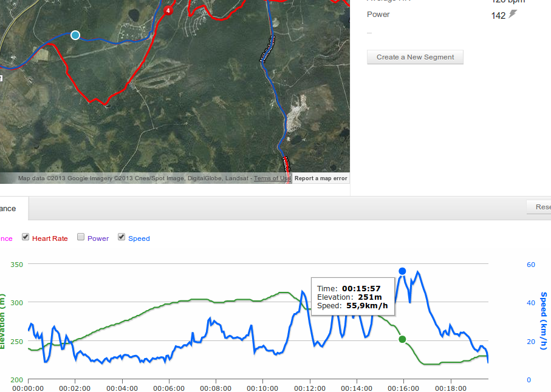Click the red number 4 map marker

point(168,10)
